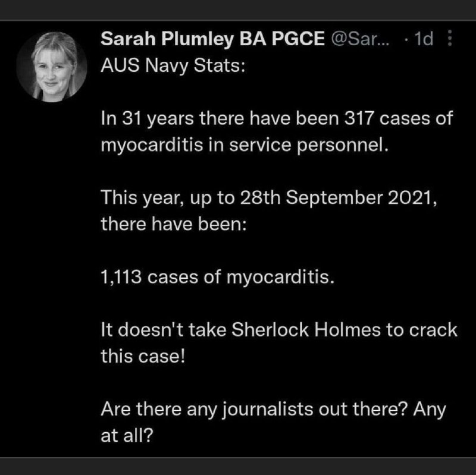
Task: Open Sarah Plumley BA PGCE display name
Action: [x=212, y=39]
